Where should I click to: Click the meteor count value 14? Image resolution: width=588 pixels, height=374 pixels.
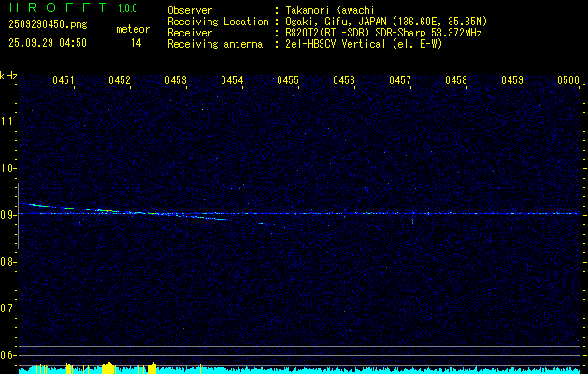pyautogui.click(x=136, y=43)
